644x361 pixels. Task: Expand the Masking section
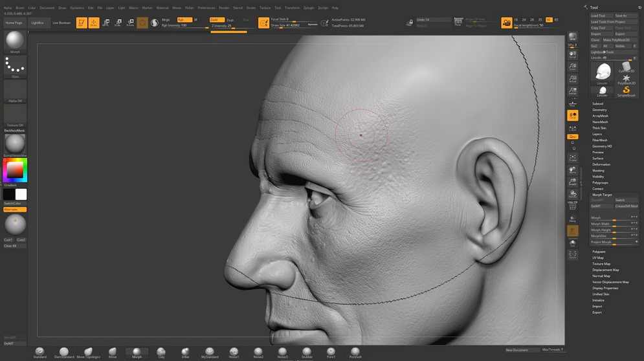point(598,170)
